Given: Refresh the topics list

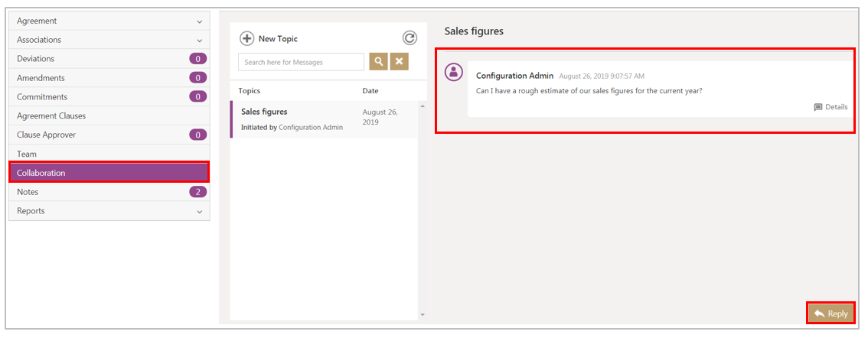Looking at the screenshot, I should (410, 38).
